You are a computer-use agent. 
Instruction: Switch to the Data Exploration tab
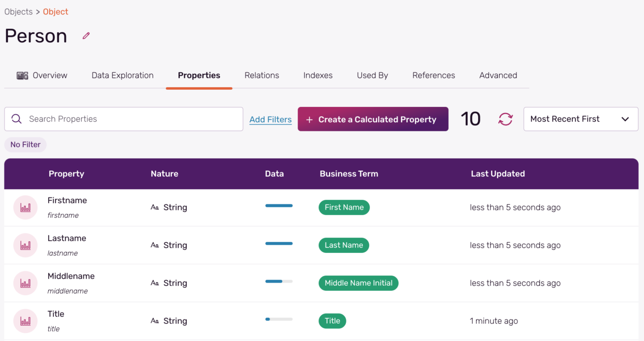[122, 76]
